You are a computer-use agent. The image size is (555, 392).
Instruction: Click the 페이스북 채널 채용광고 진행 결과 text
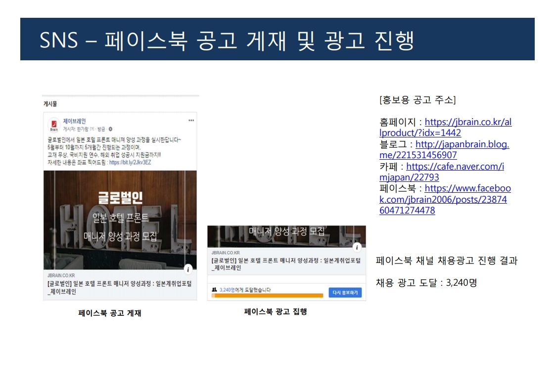[447, 261]
